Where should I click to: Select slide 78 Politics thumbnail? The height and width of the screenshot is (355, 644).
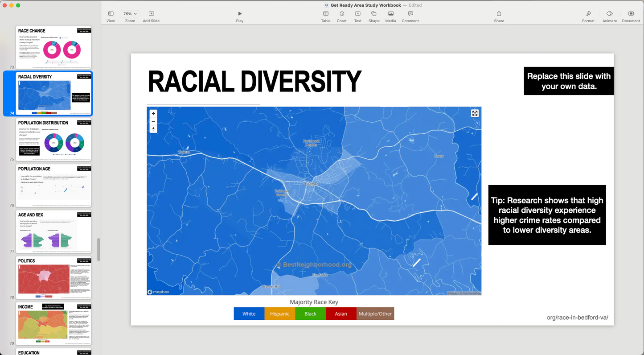(x=54, y=277)
